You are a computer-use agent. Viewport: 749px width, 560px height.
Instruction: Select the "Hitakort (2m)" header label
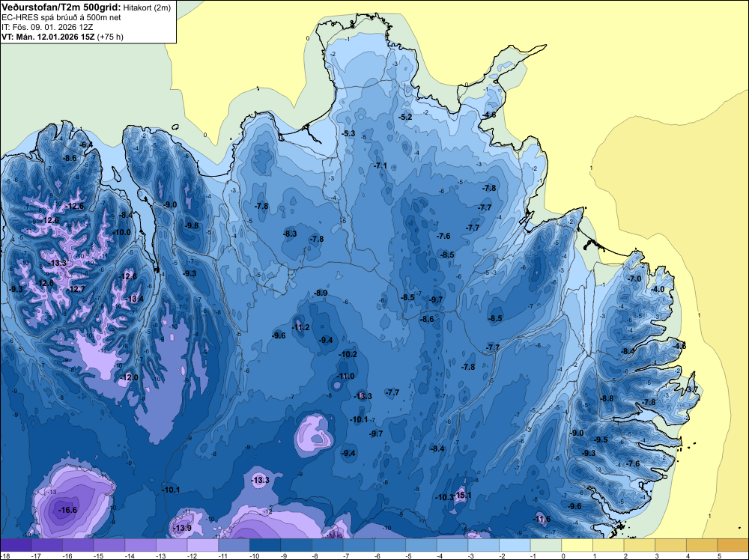[x=147, y=7]
